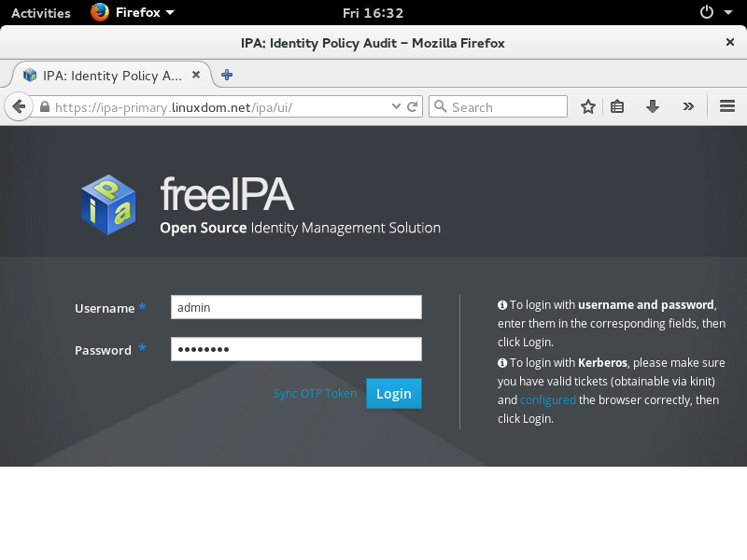The height and width of the screenshot is (560, 747).
Task: Expand the system power menu chevron
Action: coord(727,13)
